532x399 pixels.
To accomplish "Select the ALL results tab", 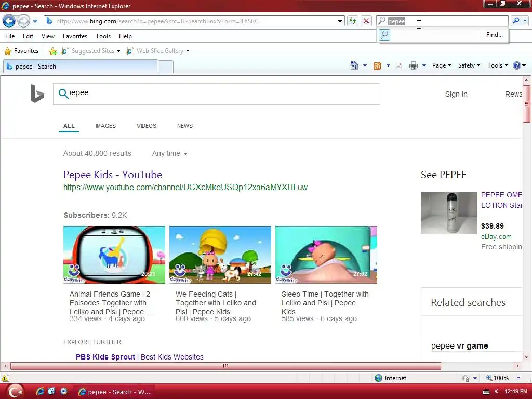I will (x=69, y=126).
